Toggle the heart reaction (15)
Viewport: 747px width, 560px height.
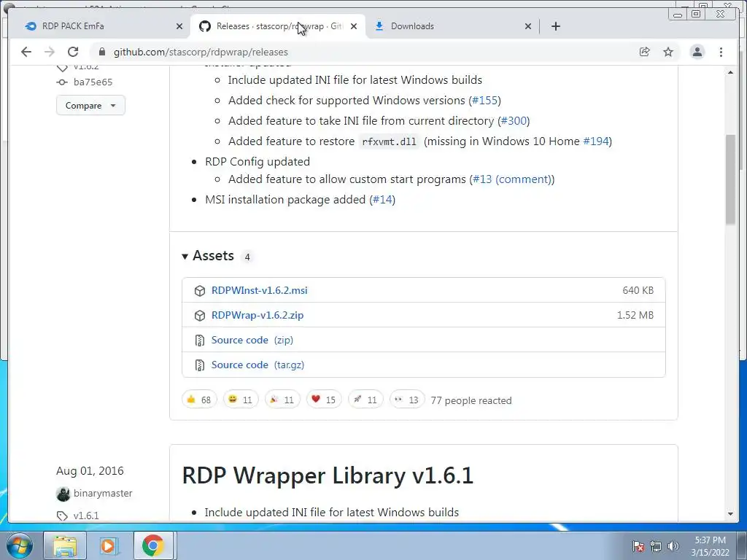point(324,400)
